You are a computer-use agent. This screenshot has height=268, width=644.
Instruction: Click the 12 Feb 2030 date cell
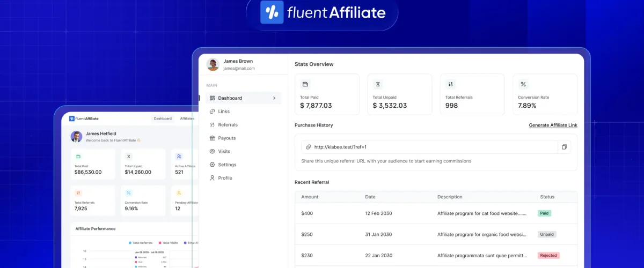click(378, 213)
